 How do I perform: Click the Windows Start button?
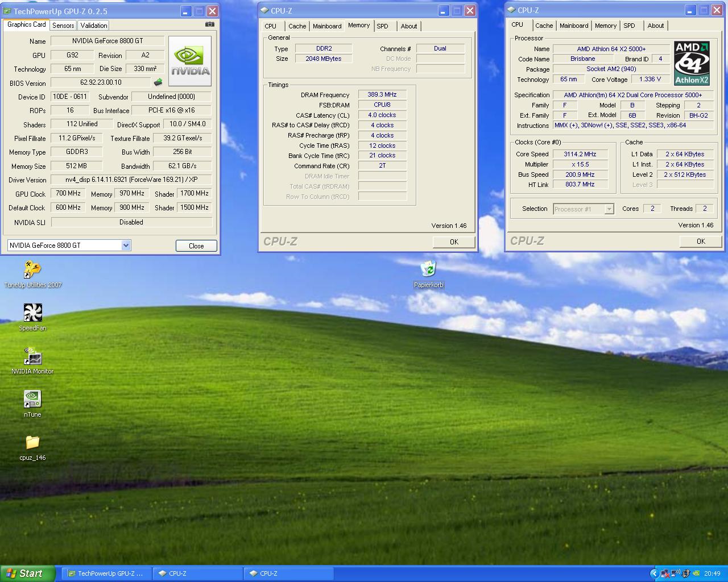28,573
